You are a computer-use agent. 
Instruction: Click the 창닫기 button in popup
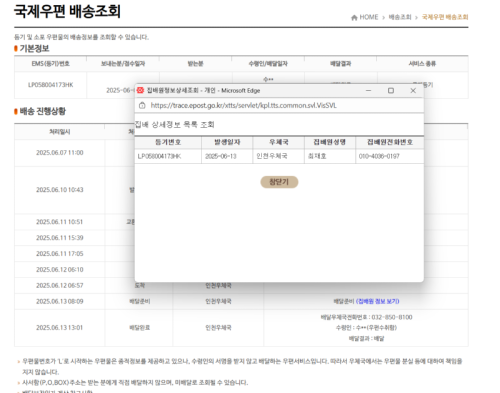279,182
